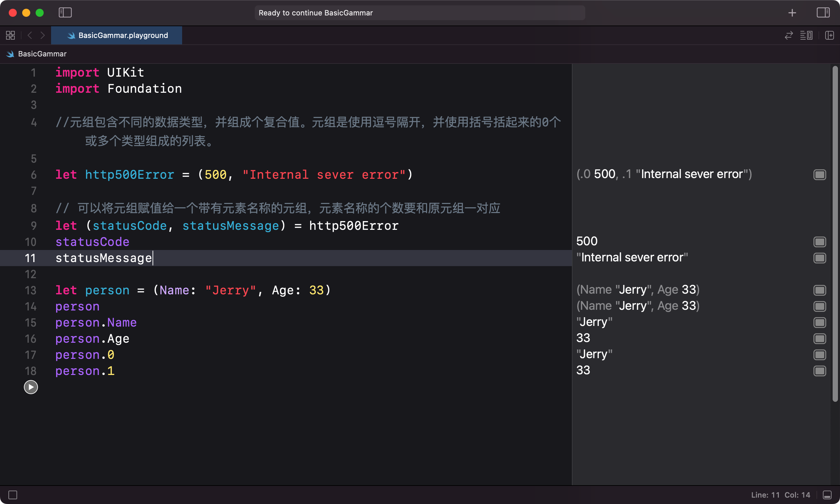The height and width of the screenshot is (504, 840).
Task: Add a new editor pane
Action: point(829,35)
